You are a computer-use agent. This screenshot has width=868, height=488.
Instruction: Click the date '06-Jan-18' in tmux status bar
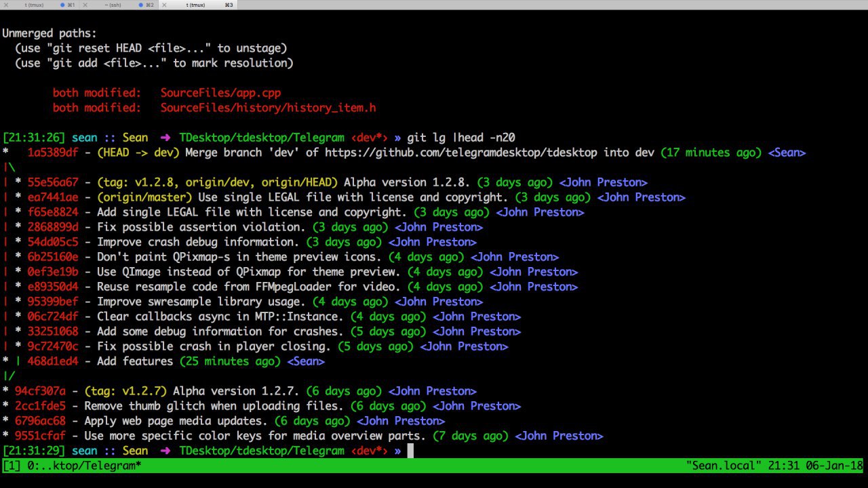pos(835,466)
